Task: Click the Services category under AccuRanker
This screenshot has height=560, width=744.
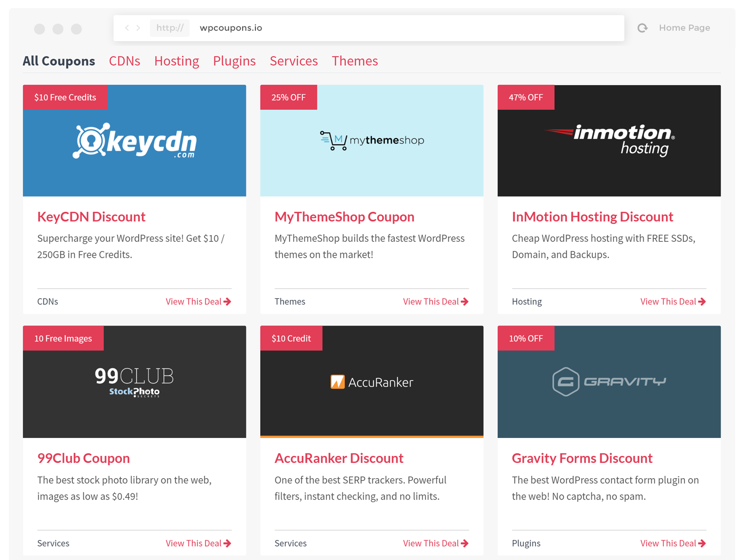Action: (x=291, y=543)
